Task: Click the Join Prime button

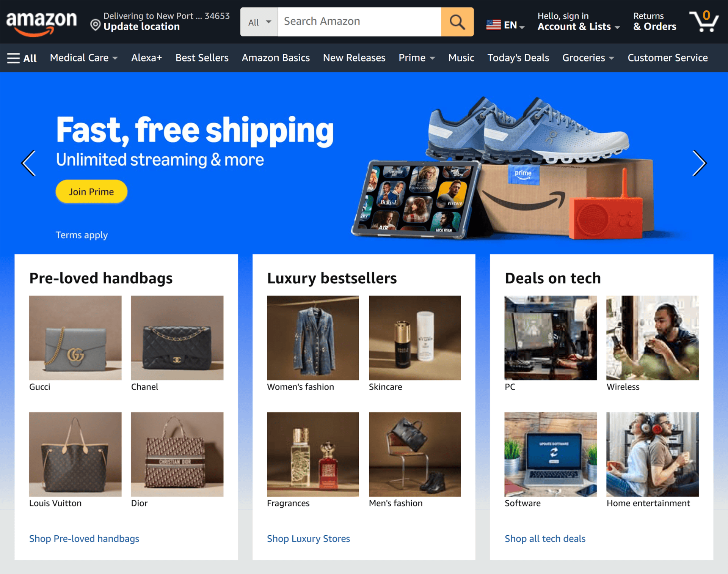Action: [x=91, y=192]
